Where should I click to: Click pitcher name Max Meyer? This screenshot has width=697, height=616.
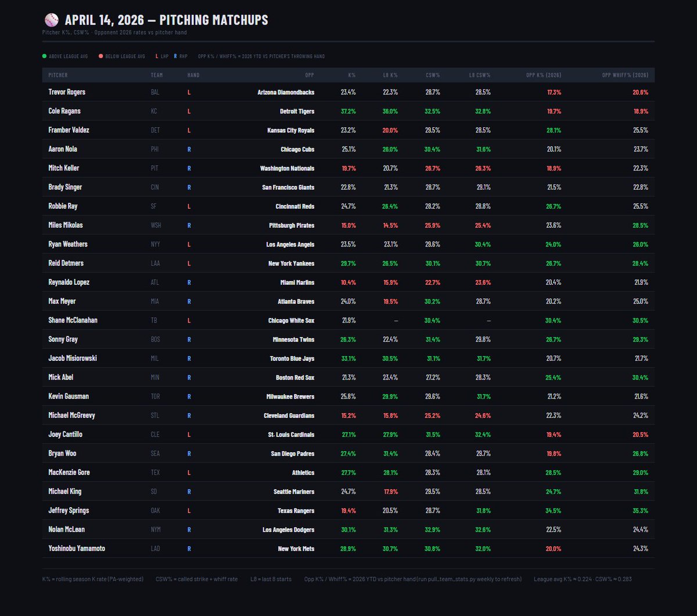[x=62, y=301]
